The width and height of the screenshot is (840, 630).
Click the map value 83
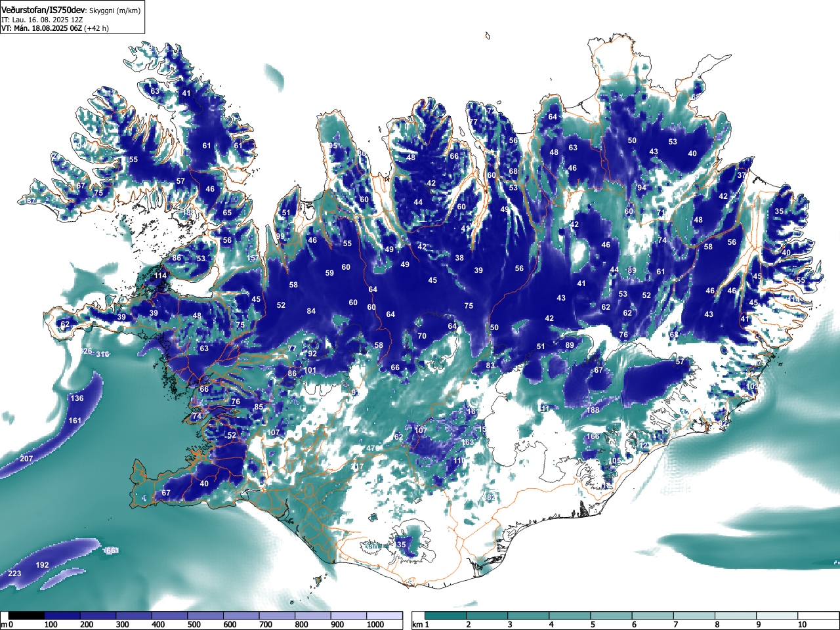[x=490, y=366]
